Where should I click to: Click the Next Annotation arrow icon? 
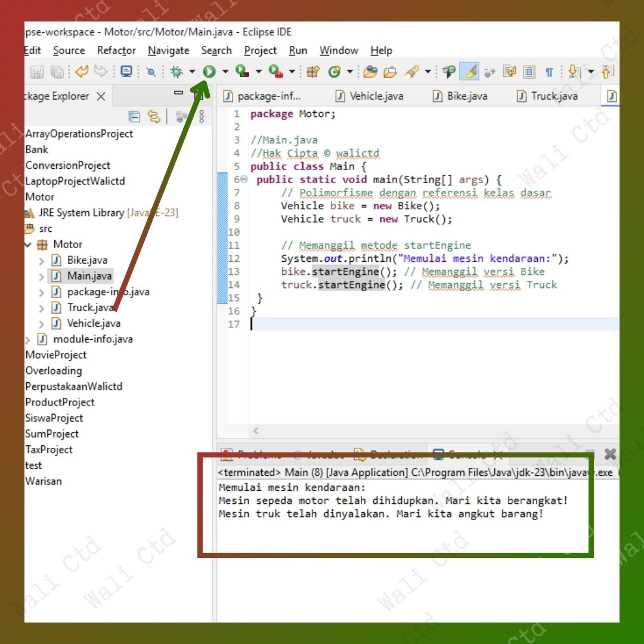tap(574, 72)
